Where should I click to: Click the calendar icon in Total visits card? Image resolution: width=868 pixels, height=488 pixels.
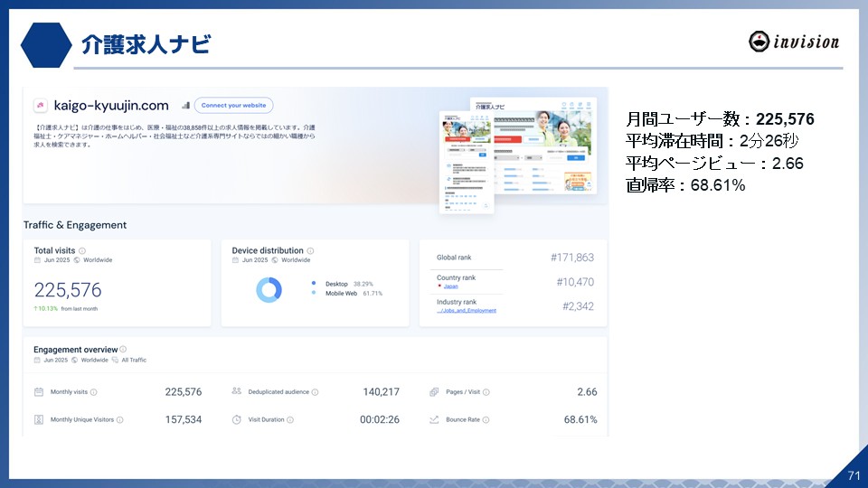coord(37,260)
